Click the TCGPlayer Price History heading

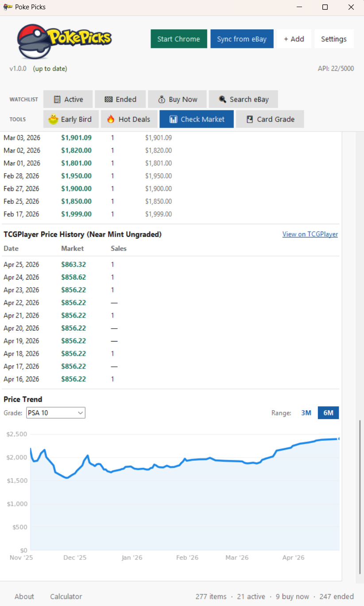(x=82, y=234)
